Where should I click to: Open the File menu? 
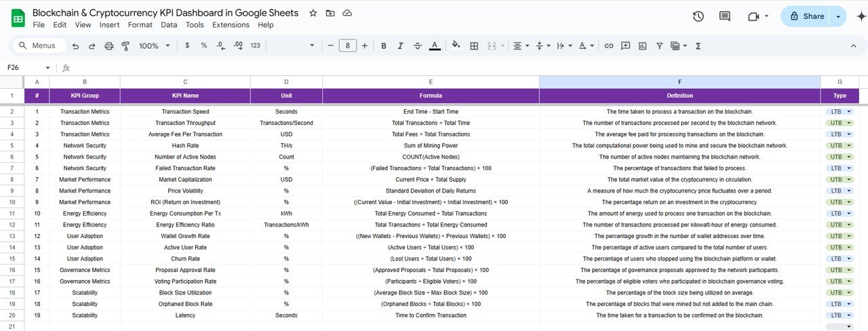[x=39, y=25]
